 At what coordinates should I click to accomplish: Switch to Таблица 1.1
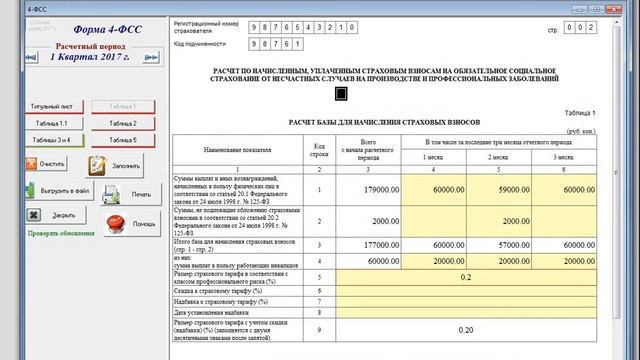[x=54, y=123]
